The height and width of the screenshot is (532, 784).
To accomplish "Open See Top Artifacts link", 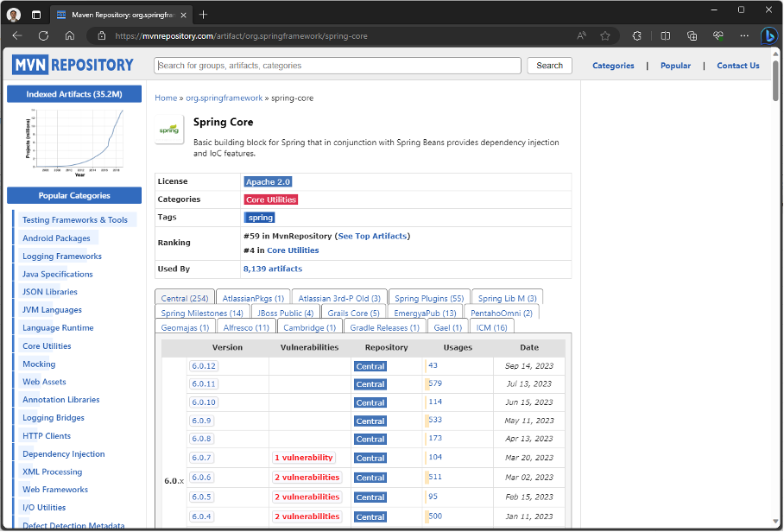I will click(372, 236).
